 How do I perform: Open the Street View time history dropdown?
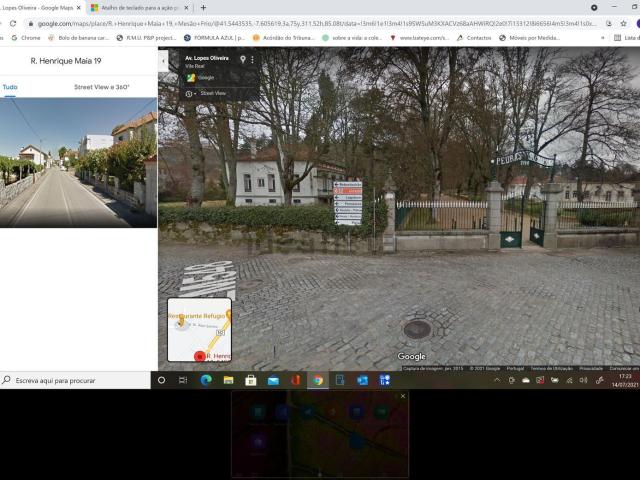(191, 93)
